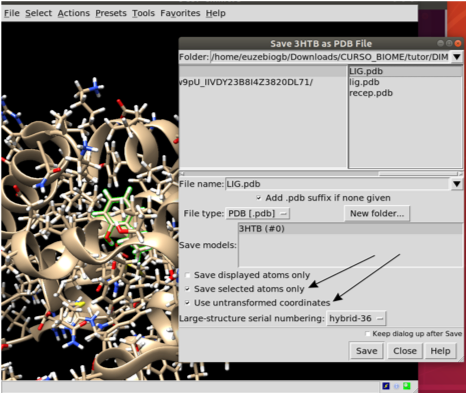Click the blue info icon in the status bar
466x393 pixels.
click(396, 386)
